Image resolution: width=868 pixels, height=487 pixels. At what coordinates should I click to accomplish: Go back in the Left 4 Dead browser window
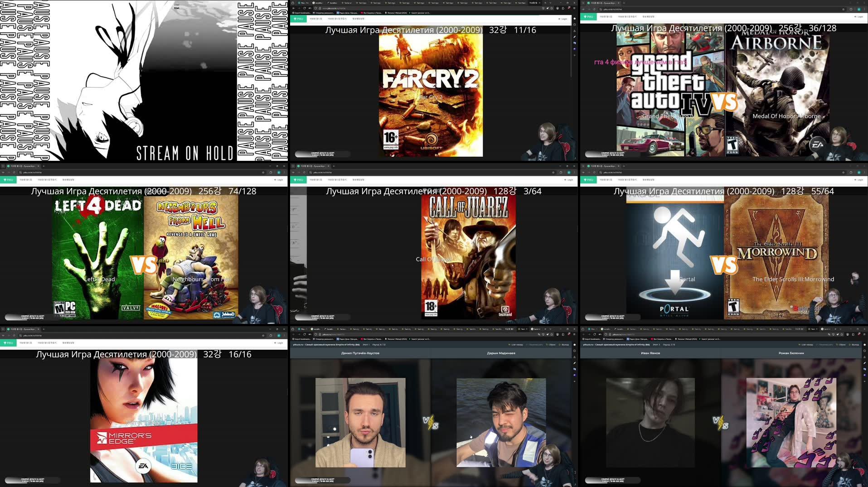coord(3,172)
